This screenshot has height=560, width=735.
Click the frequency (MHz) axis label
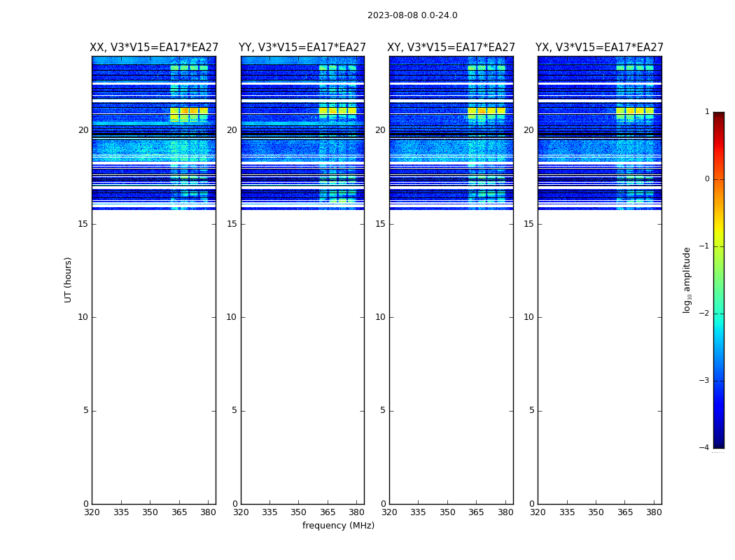(338, 525)
